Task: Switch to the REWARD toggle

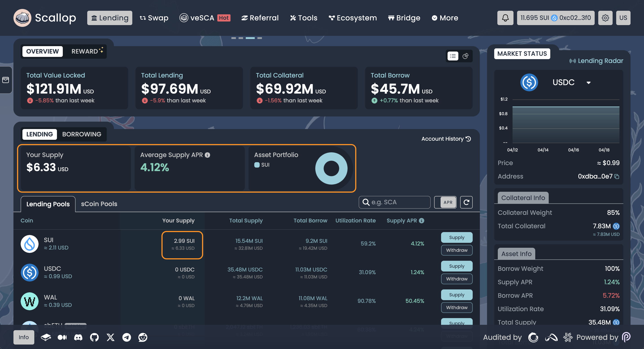Action: pos(87,52)
